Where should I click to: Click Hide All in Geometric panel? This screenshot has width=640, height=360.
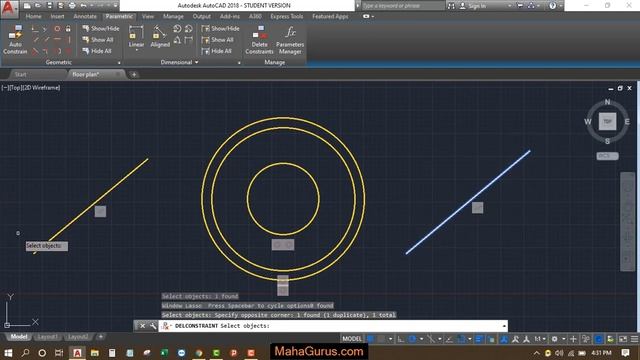point(97,51)
